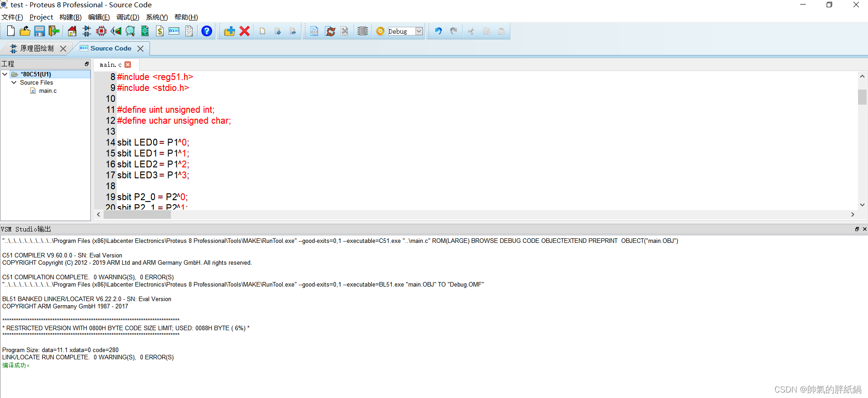Click the Close Project door icon
The height and width of the screenshot is (398, 868).
pyautogui.click(x=54, y=31)
